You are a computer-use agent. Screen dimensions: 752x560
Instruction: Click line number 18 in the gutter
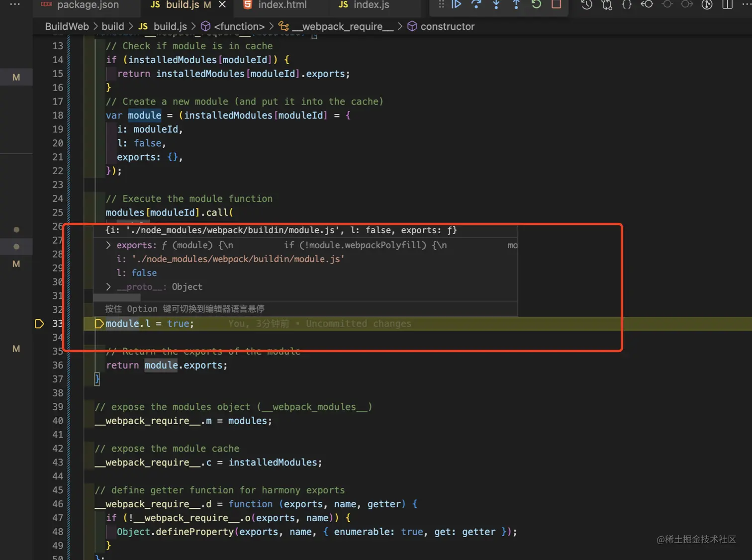[x=58, y=115]
